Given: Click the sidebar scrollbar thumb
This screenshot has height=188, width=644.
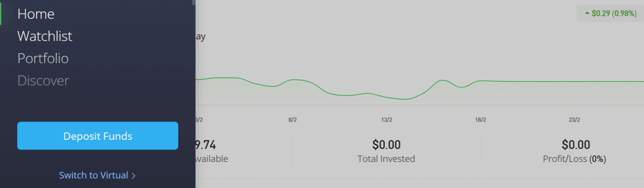Looking at the screenshot, I should (194, 2).
